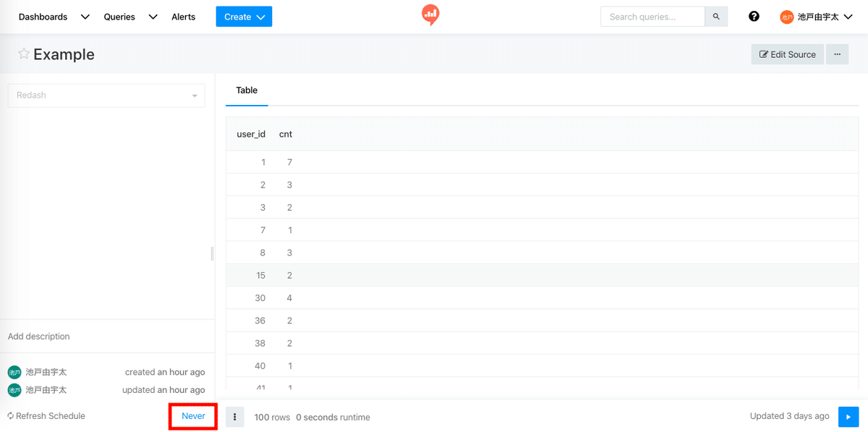Click the user_id column header

[251, 134]
